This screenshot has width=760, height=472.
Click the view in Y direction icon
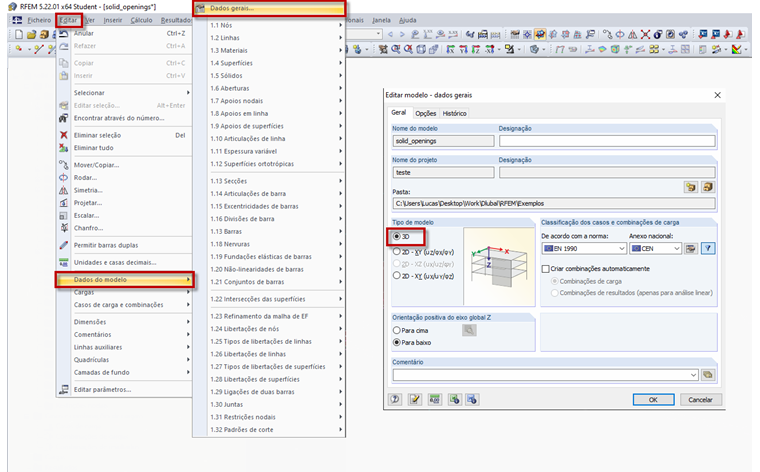point(463,49)
